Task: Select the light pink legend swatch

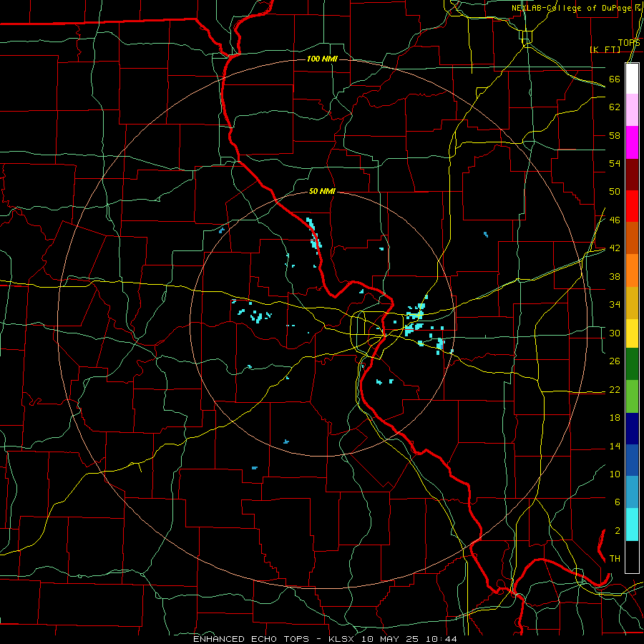Action: (632, 109)
